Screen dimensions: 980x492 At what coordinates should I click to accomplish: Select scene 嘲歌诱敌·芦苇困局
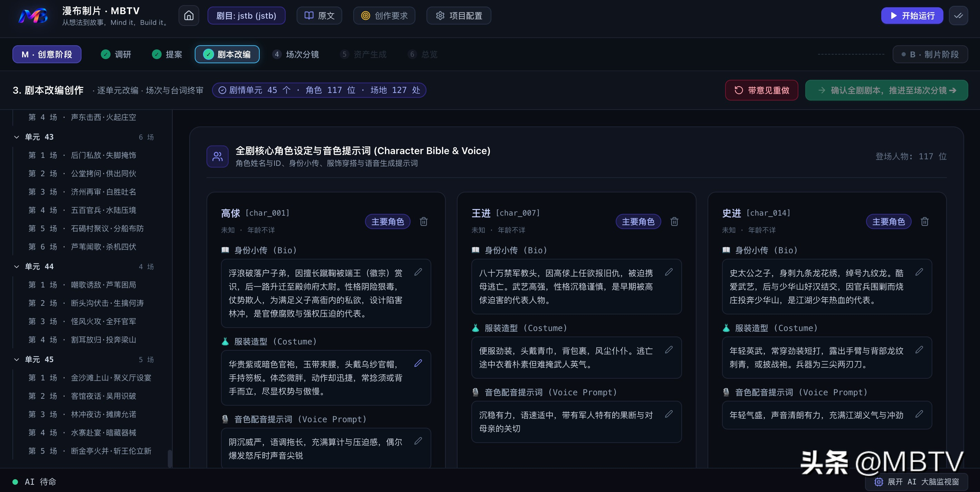[x=83, y=285]
